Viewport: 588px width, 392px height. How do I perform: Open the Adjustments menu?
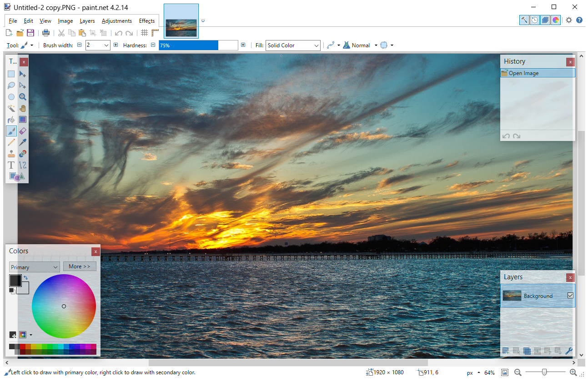tap(117, 21)
